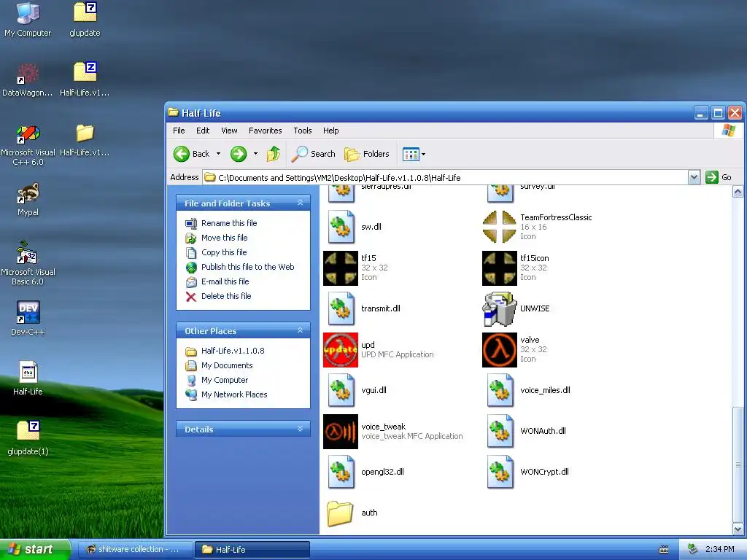The width and height of the screenshot is (747, 560).
Task: Select the sw.dll file icon
Action: [341, 227]
